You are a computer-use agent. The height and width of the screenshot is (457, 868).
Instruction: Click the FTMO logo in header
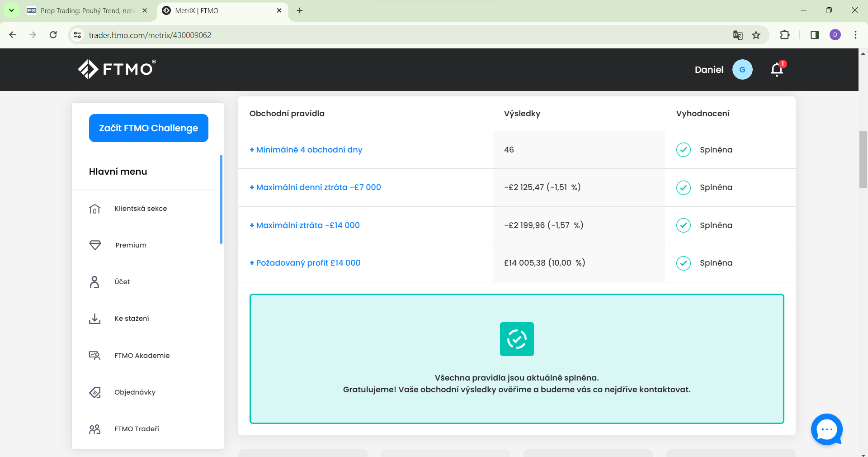[117, 69]
